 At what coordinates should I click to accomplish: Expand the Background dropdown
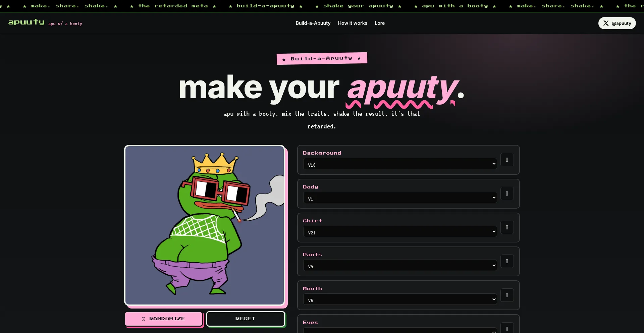tap(400, 164)
